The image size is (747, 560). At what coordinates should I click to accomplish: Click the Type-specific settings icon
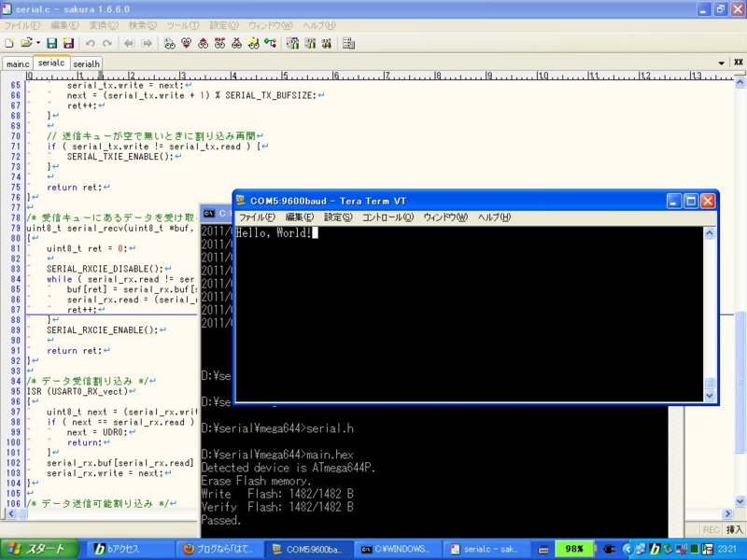tap(310, 43)
